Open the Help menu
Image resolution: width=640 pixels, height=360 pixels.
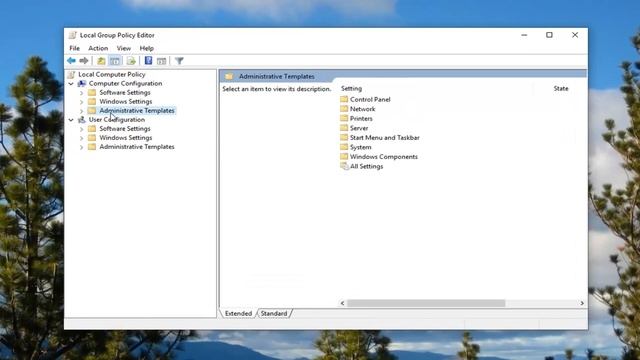[x=147, y=48]
